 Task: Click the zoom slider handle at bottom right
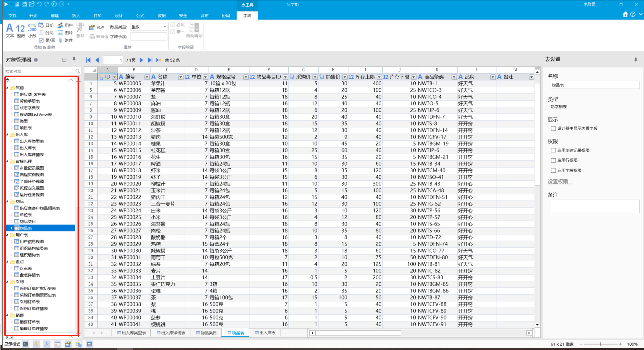[600, 344]
